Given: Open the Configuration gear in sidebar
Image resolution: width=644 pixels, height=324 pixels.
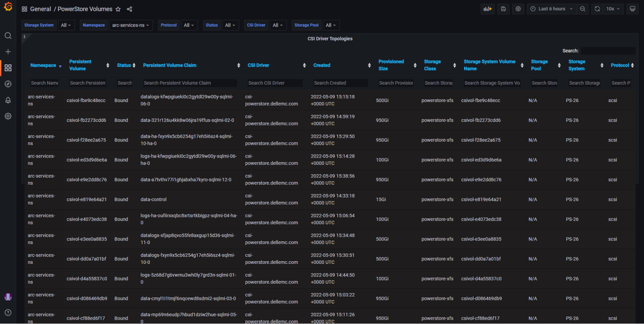Looking at the screenshot, I should 8,116.
